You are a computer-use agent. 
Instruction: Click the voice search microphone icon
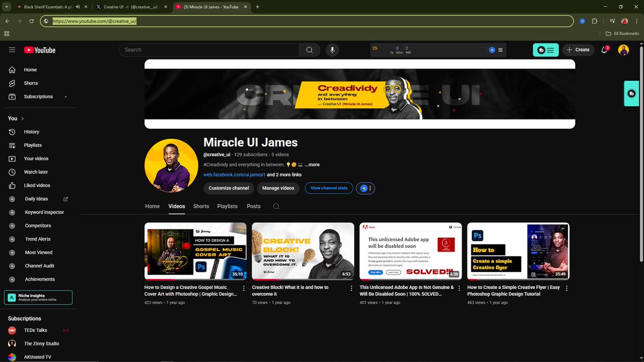pyautogui.click(x=332, y=49)
